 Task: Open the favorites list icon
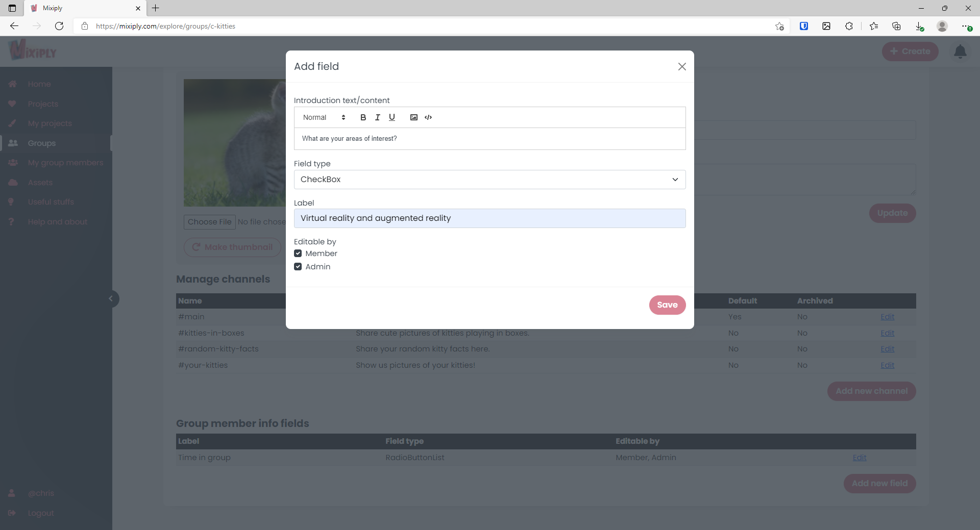click(874, 26)
